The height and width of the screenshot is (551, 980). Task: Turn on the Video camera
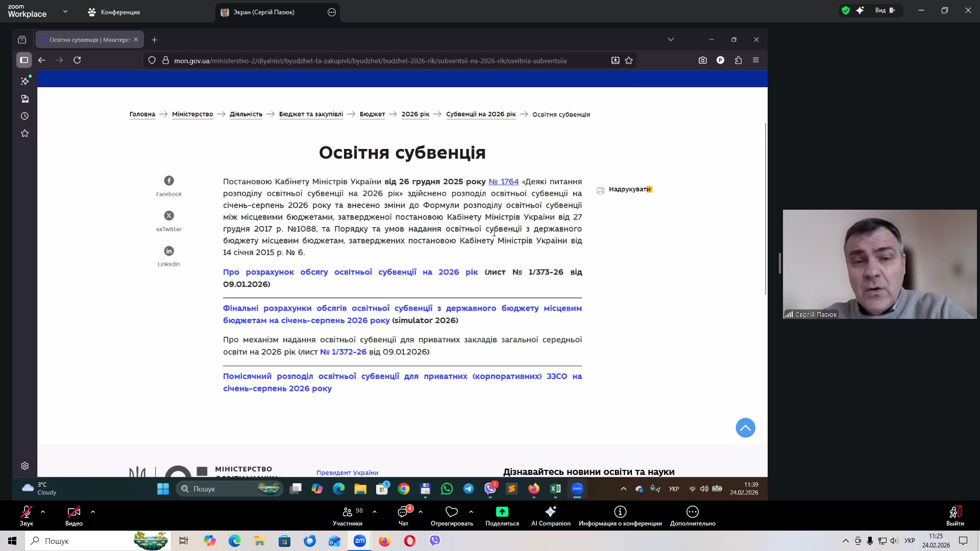(73, 512)
